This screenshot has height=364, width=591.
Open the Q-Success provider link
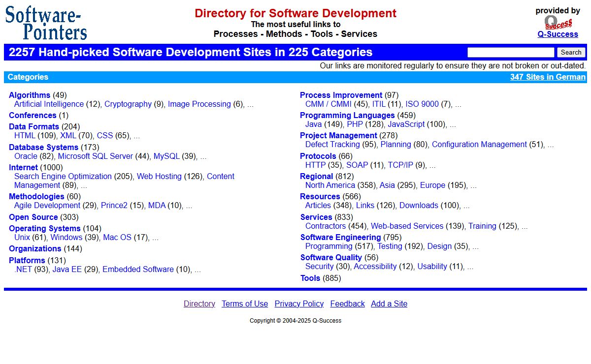coord(558,34)
